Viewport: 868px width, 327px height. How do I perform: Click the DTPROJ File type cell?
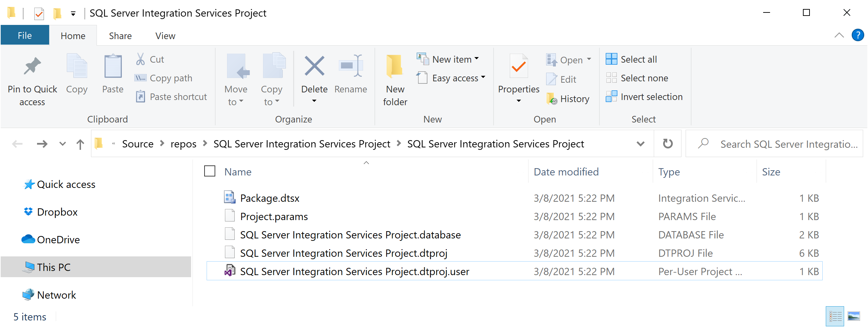click(x=685, y=253)
